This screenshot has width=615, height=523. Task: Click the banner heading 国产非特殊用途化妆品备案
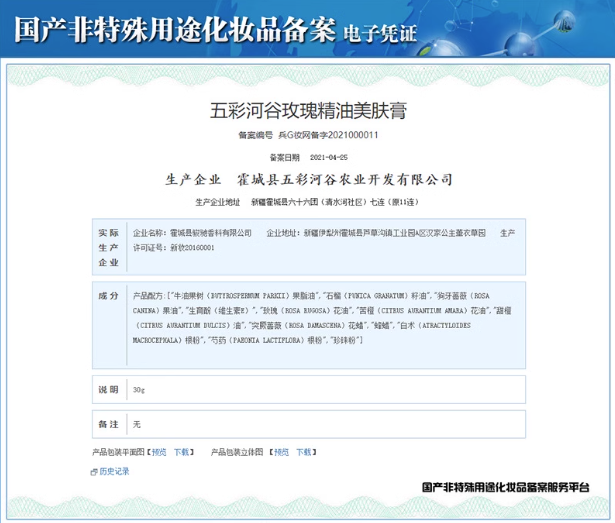point(175,29)
